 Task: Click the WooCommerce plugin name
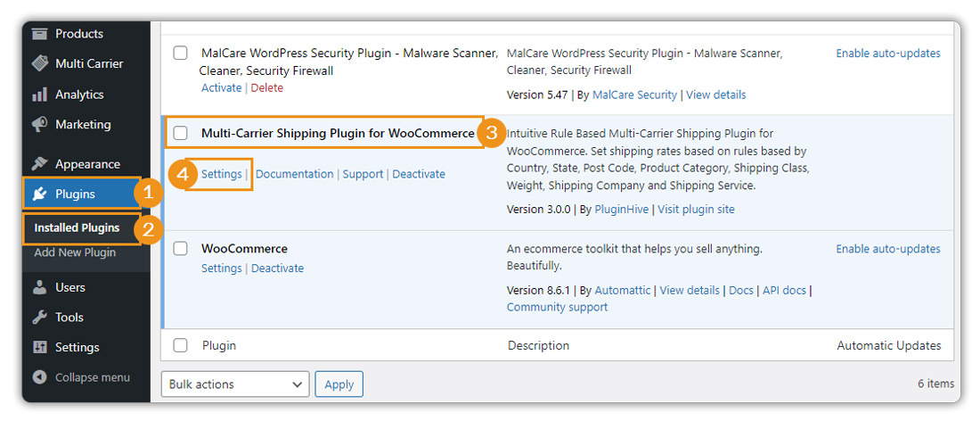244,248
